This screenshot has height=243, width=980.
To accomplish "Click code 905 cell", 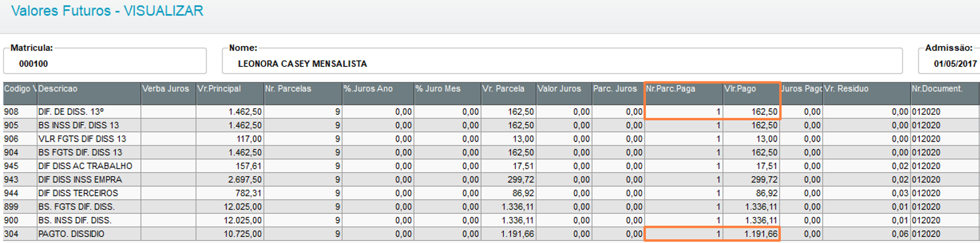I will (20, 125).
